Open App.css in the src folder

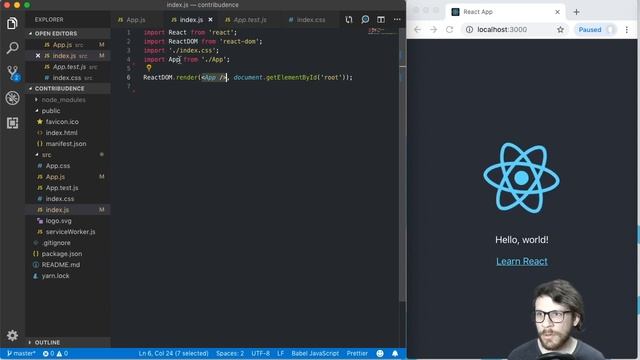click(x=67, y=166)
